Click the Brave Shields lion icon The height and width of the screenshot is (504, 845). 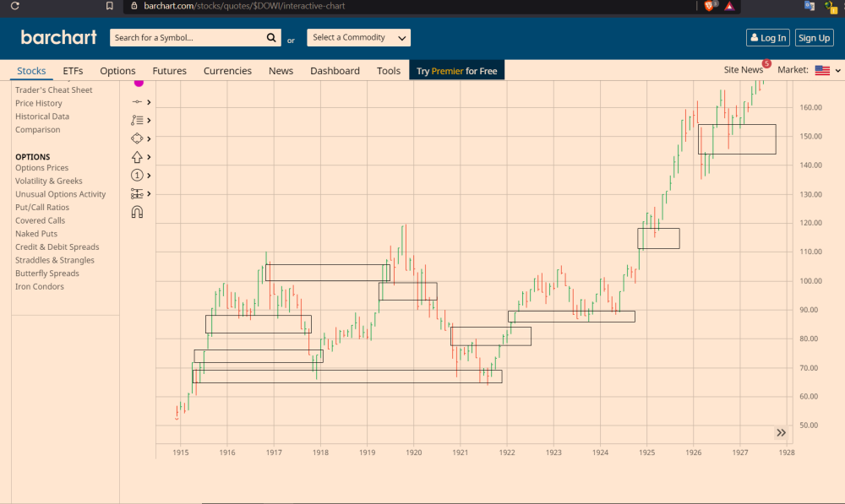point(710,6)
